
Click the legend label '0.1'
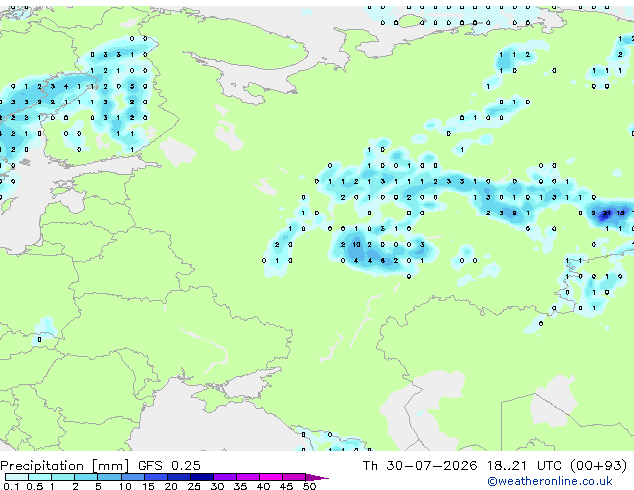(x=11, y=486)
